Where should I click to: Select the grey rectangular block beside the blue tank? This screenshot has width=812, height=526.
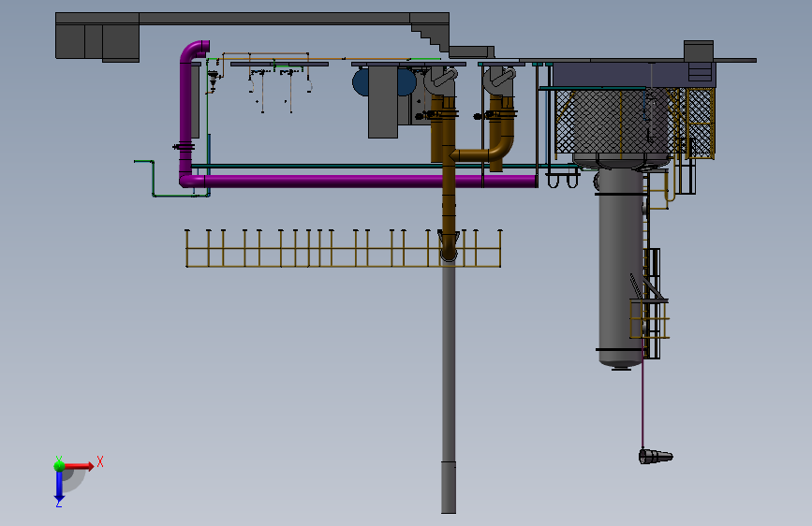coord(383,102)
